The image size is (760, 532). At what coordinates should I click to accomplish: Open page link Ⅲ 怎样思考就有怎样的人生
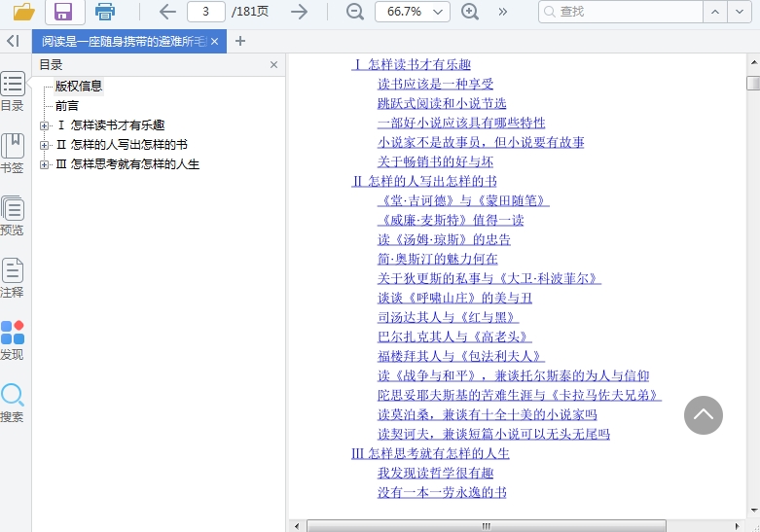pos(430,453)
